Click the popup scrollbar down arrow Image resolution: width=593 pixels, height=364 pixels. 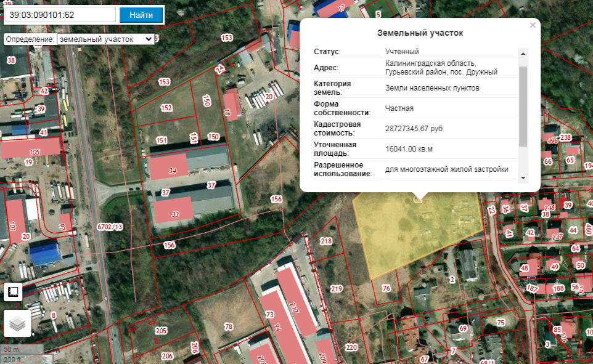[x=523, y=178]
